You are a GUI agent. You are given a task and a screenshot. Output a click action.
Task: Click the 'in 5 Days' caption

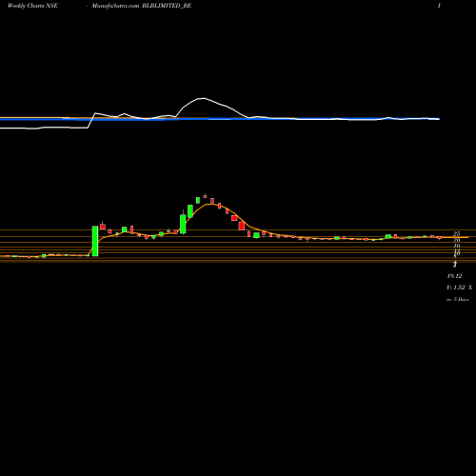[457, 299]
